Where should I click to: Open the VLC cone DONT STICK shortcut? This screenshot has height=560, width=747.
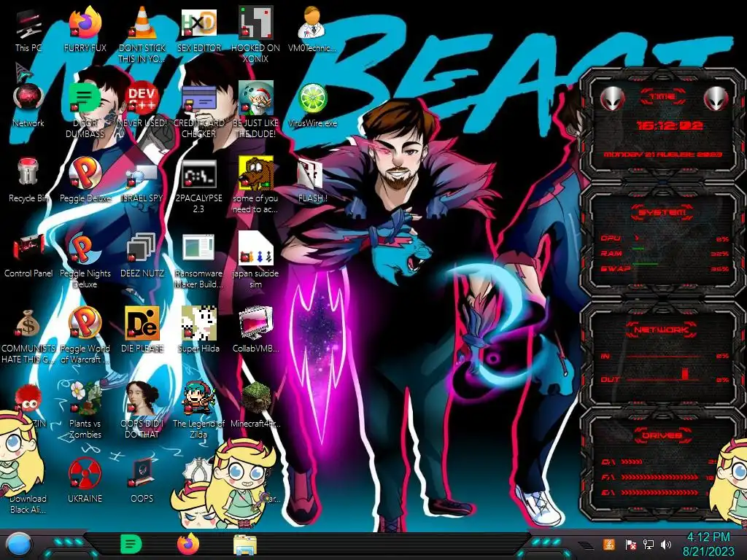tap(142, 34)
